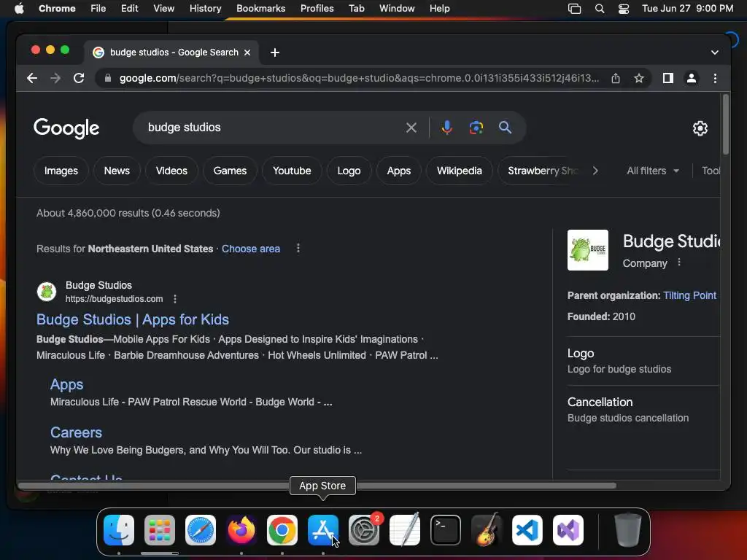Click the Choose area link
This screenshot has width=747, height=560.
[x=251, y=249]
